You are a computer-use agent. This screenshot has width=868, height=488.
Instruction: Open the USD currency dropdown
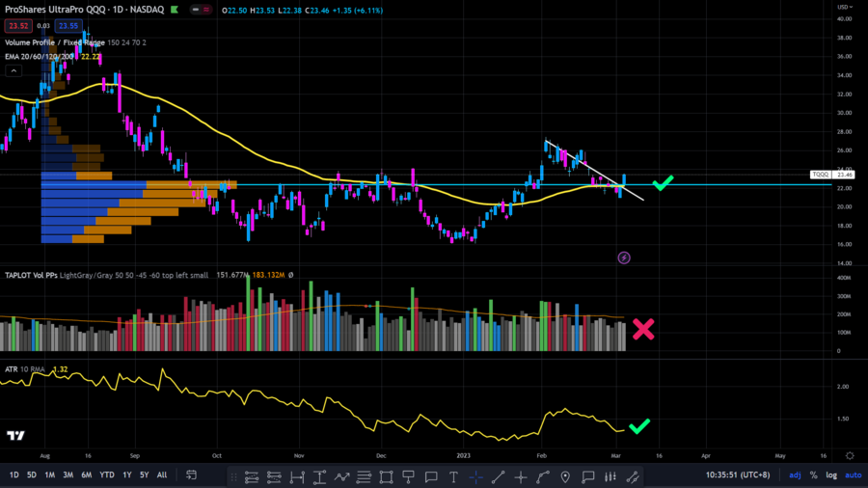click(845, 7)
